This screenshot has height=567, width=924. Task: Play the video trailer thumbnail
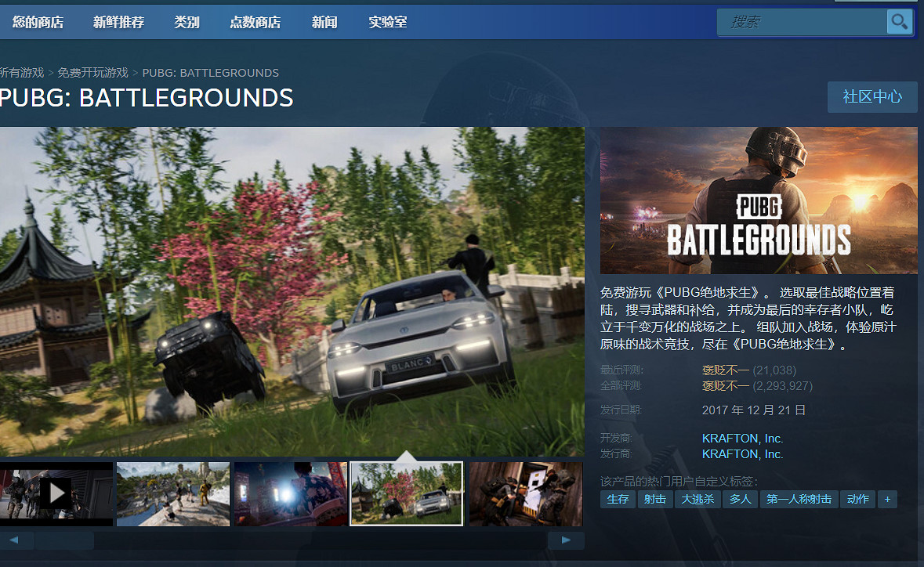(x=56, y=493)
